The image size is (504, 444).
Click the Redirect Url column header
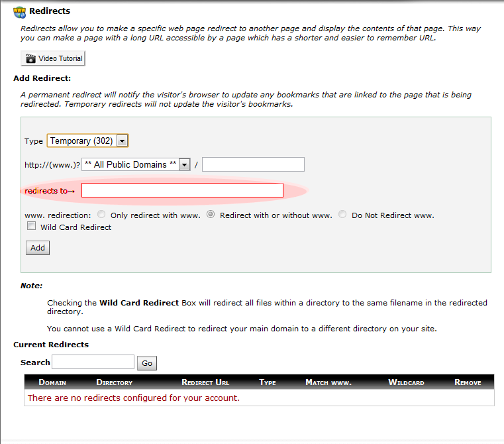[205, 382]
